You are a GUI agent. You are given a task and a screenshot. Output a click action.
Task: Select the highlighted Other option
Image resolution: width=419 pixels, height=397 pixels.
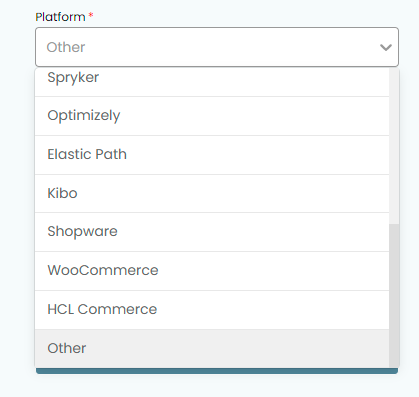click(212, 349)
